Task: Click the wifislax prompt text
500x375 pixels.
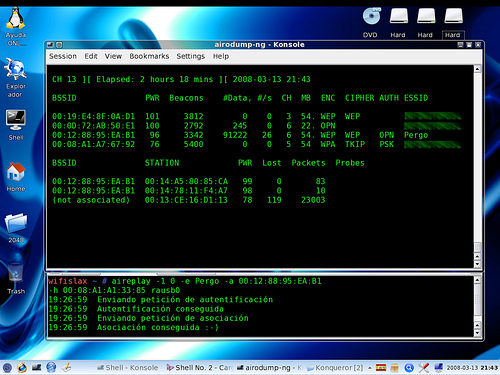Action: pos(68,281)
